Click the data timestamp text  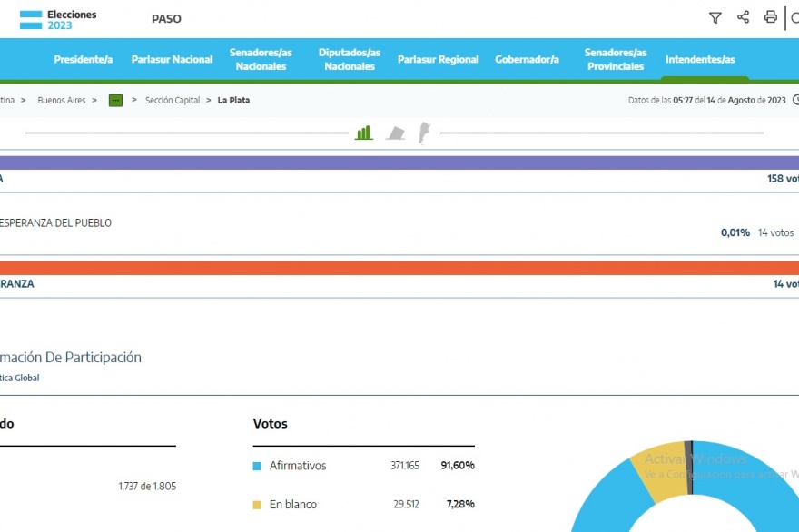(x=706, y=101)
